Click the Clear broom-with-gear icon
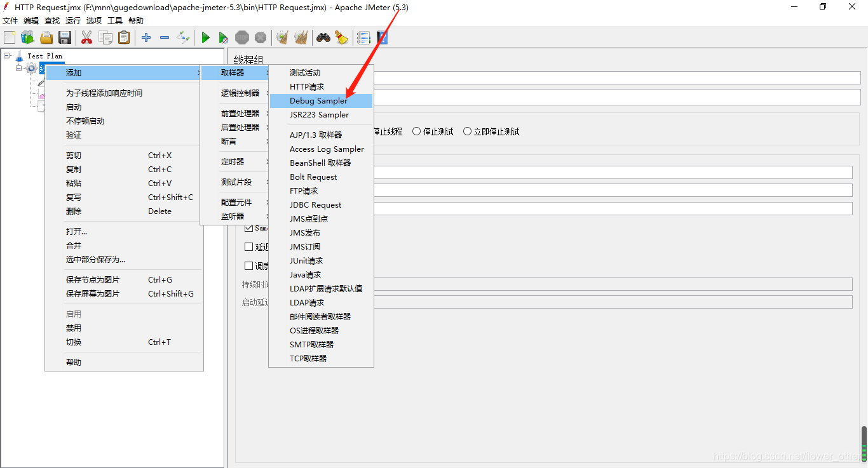Screen dimensions: 868x468 [282, 37]
